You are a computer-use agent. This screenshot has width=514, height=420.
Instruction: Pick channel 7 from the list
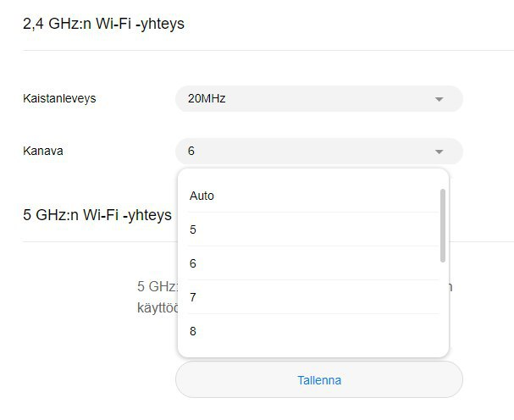pyautogui.click(x=193, y=297)
